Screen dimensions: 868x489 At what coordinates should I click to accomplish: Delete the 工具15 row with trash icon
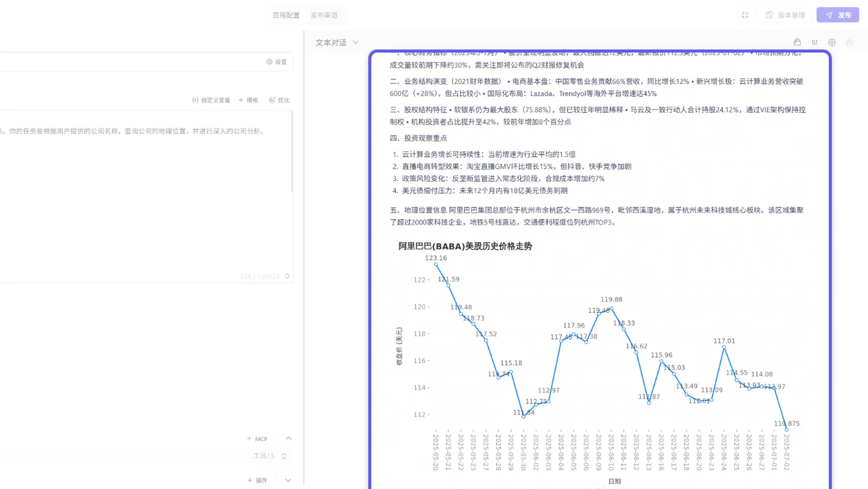[284, 456]
